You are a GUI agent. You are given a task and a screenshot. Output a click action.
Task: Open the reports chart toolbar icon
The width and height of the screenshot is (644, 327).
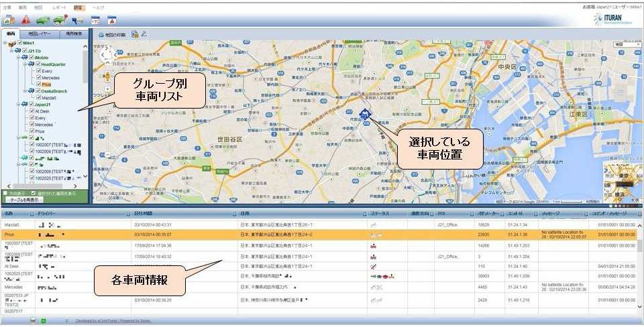click(8, 19)
